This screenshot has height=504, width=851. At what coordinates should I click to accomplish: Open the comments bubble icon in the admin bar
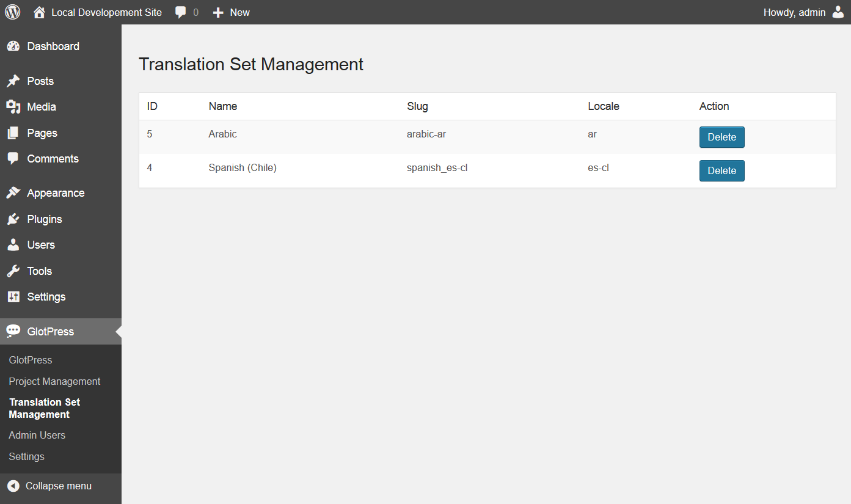181,12
